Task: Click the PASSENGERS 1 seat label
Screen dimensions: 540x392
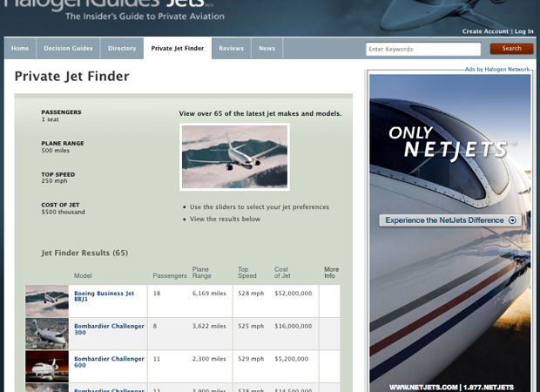Action: pyautogui.click(x=61, y=116)
